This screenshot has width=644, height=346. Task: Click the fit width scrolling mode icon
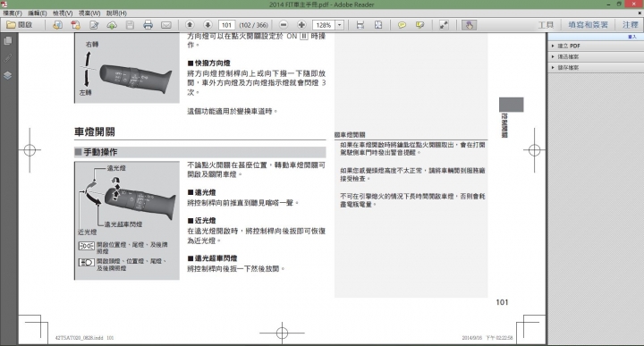pos(360,25)
